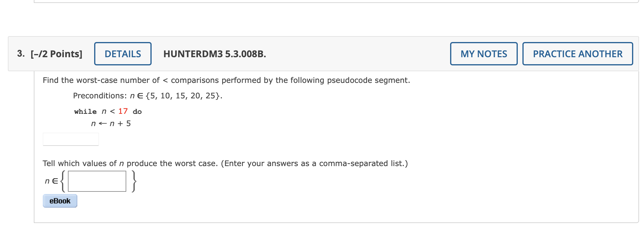
Task: Click the question number 3
Action: pos(20,53)
